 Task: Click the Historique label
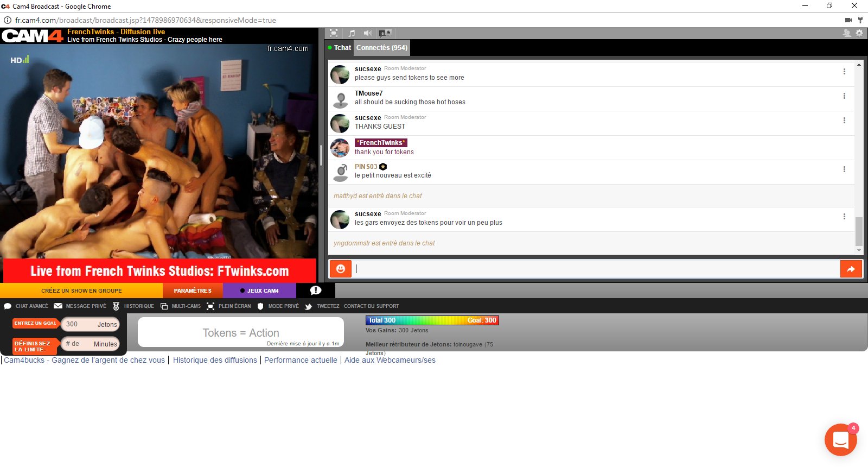139,306
